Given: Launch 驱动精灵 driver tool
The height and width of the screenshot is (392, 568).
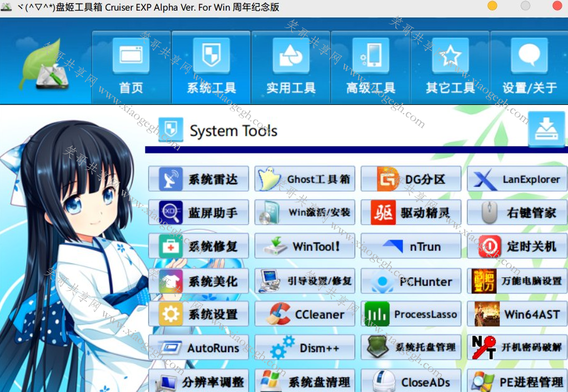Looking at the screenshot, I should [411, 212].
